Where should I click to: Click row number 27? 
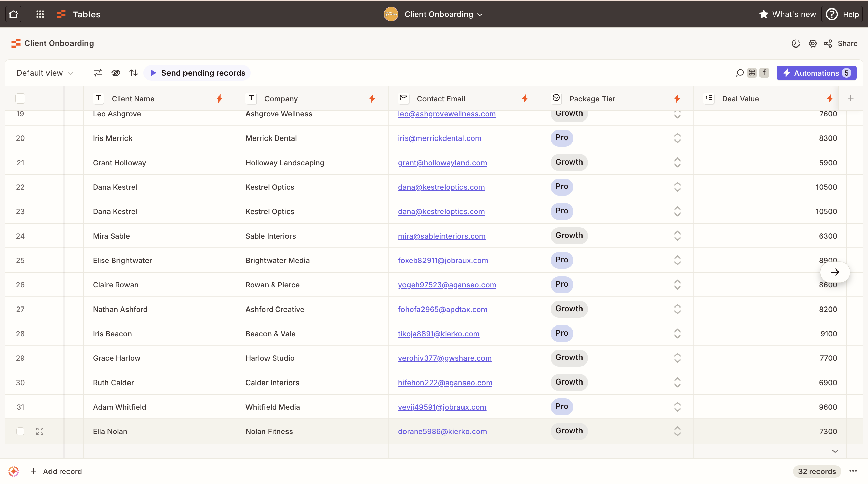(20, 309)
